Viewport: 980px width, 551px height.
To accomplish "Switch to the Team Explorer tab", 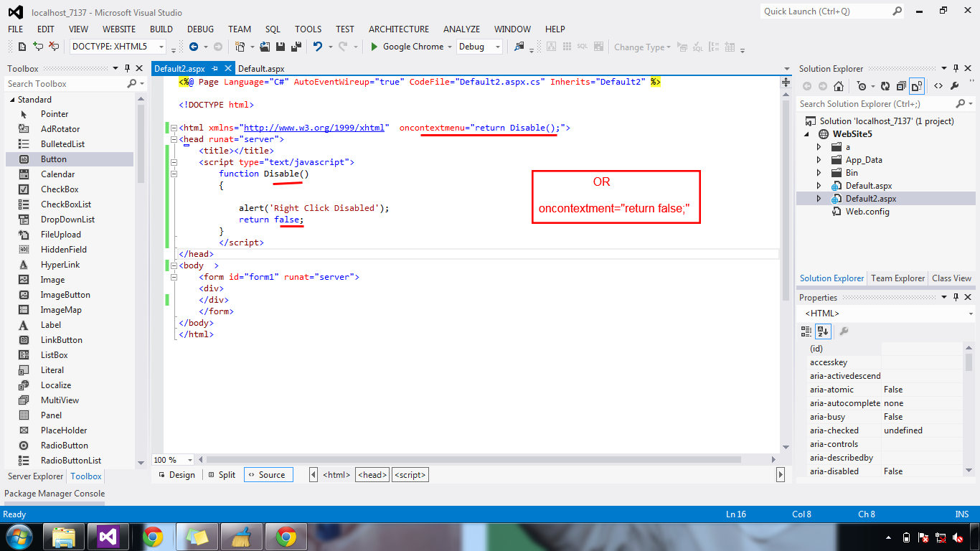I will pyautogui.click(x=897, y=278).
